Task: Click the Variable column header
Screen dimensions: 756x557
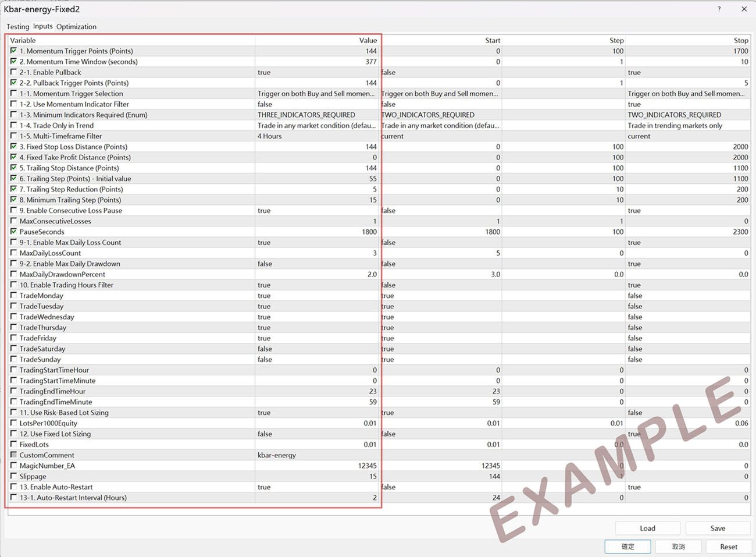Action: coord(131,40)
